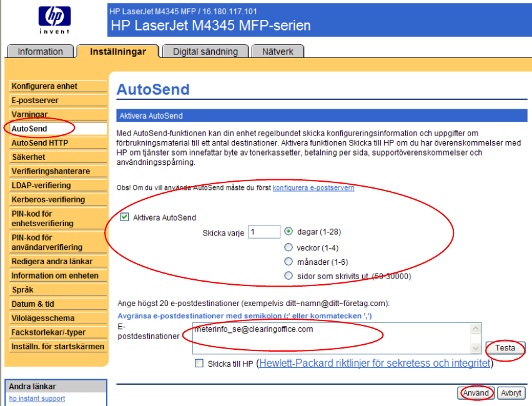Open Fackstorlekar/-typer page
The image size is (532, 406).
(x=58, y=332)
